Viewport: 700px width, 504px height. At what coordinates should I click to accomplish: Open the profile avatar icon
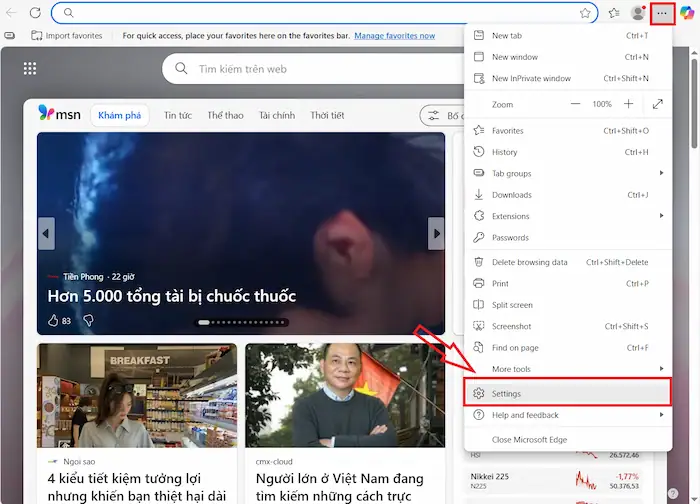point(638,13)
